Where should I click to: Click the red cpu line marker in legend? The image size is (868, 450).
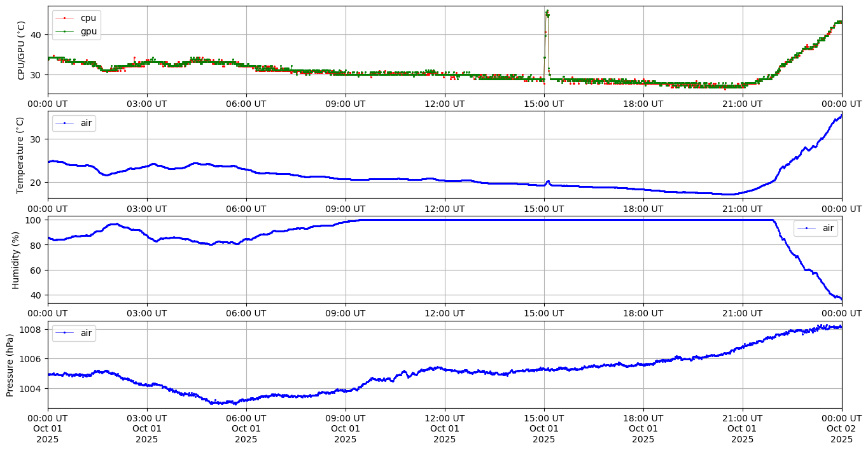tap(65, 18)
